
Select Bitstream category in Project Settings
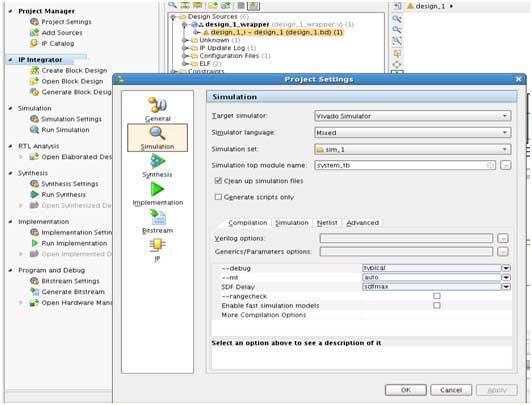tap(157, 222)
